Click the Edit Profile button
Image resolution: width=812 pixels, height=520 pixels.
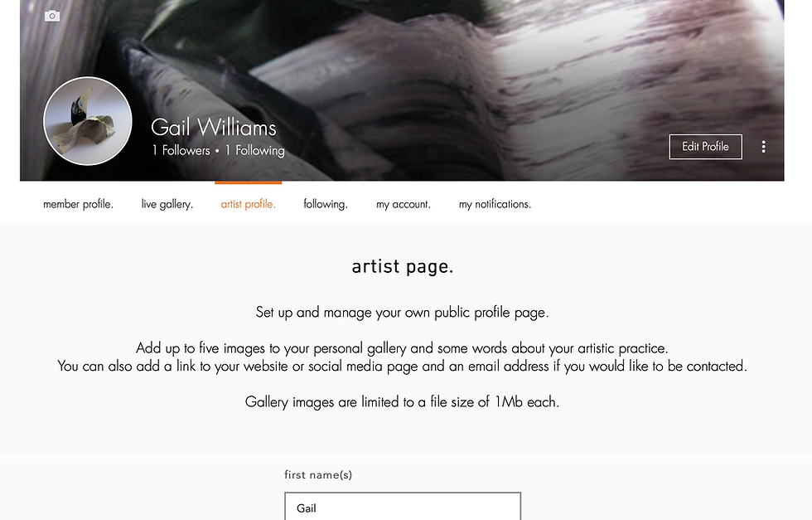click(x=705, y=147)
